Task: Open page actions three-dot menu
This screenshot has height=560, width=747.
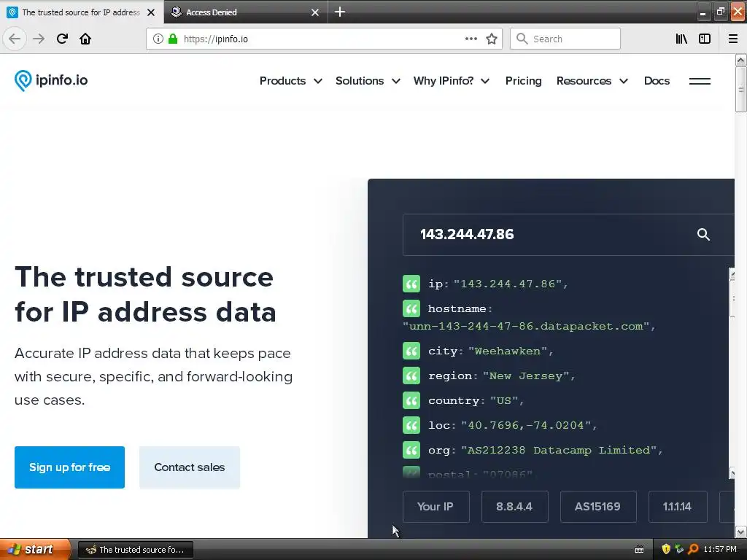Action: (471, 39)
